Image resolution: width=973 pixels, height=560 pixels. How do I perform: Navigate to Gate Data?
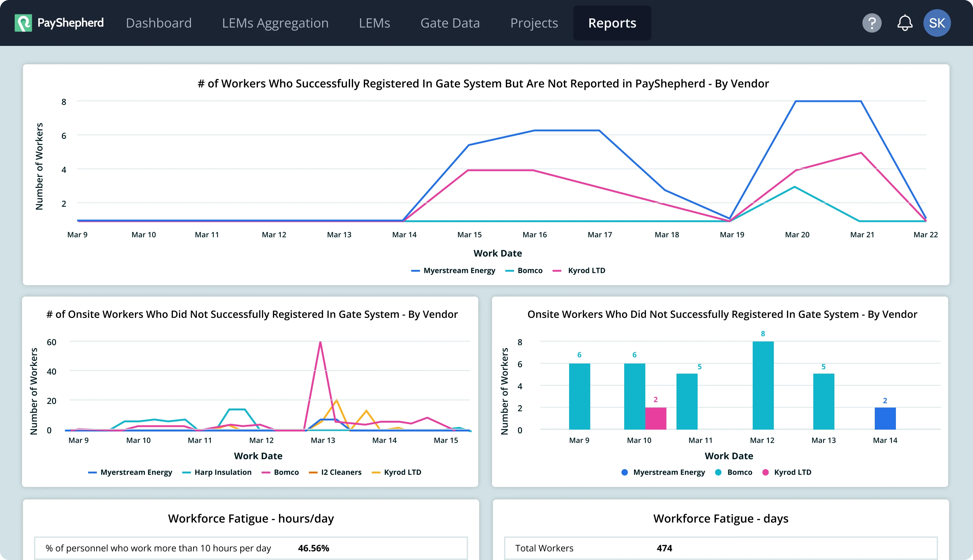pyautogui.click(x=450, y=23)
